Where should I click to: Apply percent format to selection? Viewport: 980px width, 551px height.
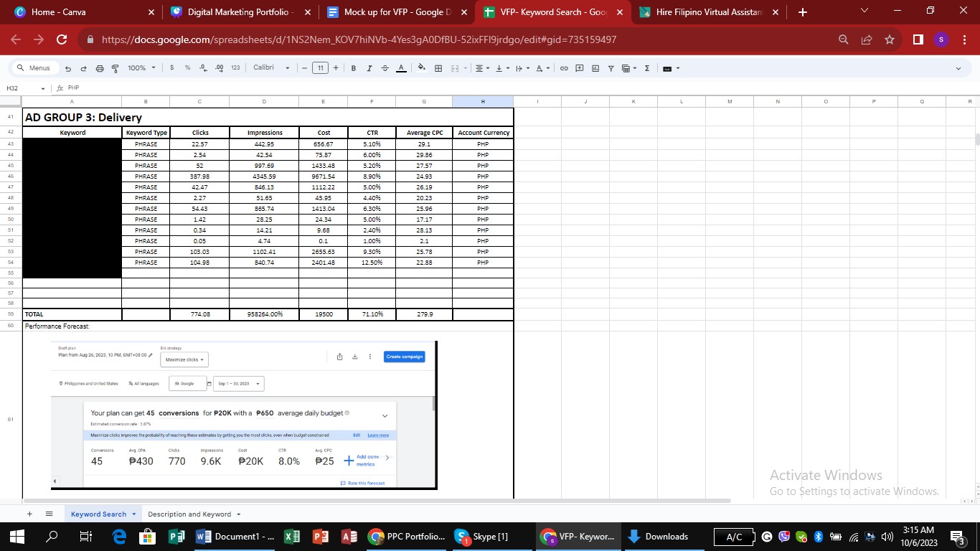(x=187, y=68)
